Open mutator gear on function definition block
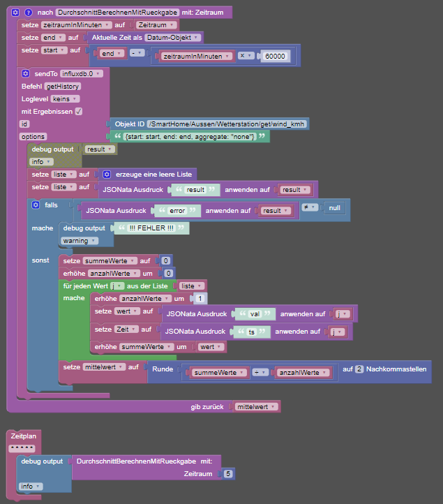This screenshot has height=504, width=443. pyautogui.click(x=15, y=13)
